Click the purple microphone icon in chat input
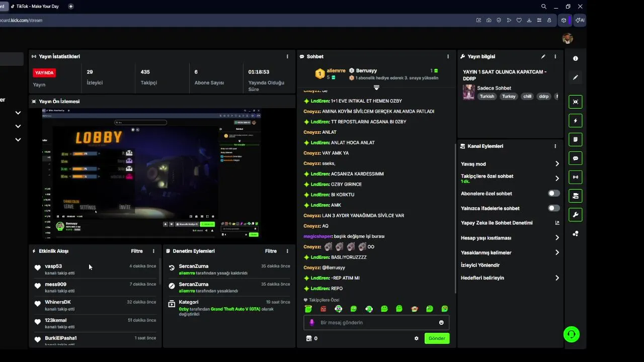The height and width of the screenshot is (362, 644). pos(311,322)
